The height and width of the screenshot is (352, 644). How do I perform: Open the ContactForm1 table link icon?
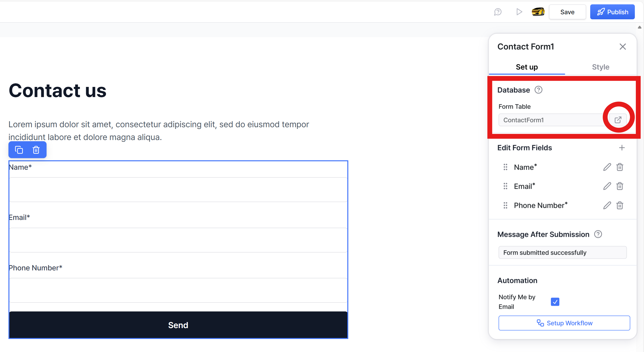[x=618, y=120]
